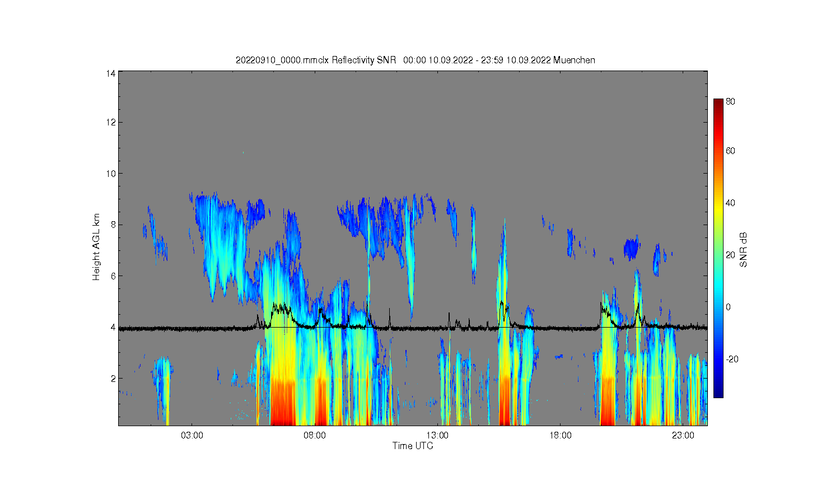This screenshot has width=840, height=504.
Task: Click the 23:00 time tick label
Action: [683, 436]
